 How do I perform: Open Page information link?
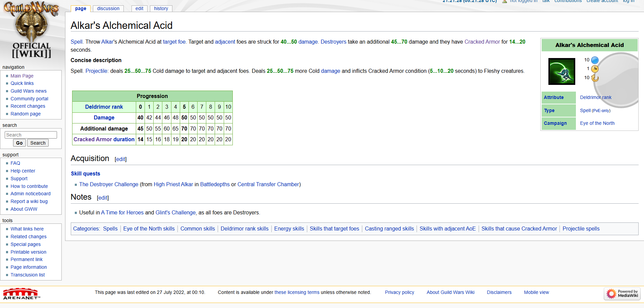(x=29, y=267)
